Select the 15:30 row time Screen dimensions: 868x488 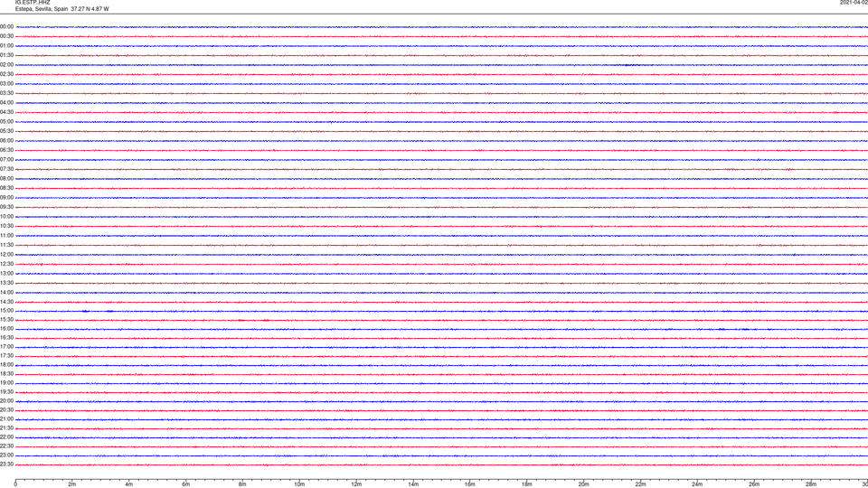[x=6, y=320]
